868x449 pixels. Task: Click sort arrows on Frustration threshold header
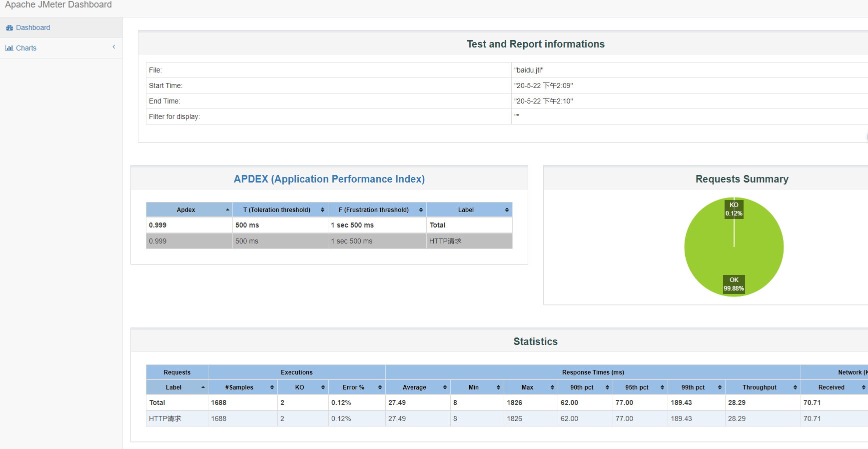tap(421, 210)
